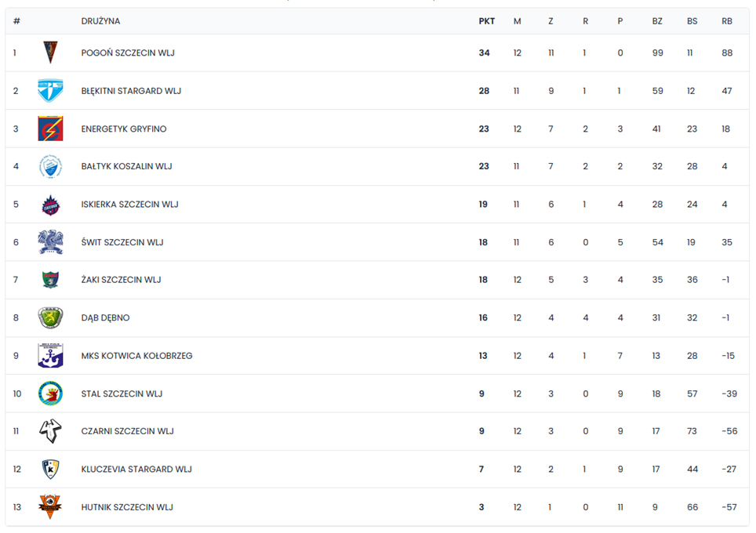Image resolution: width=756 pixels, height=533 pixels.
Task: Click the Pogoń Szczecin WLJ crest
Action: pyautogui.click(x=50, y=53)
